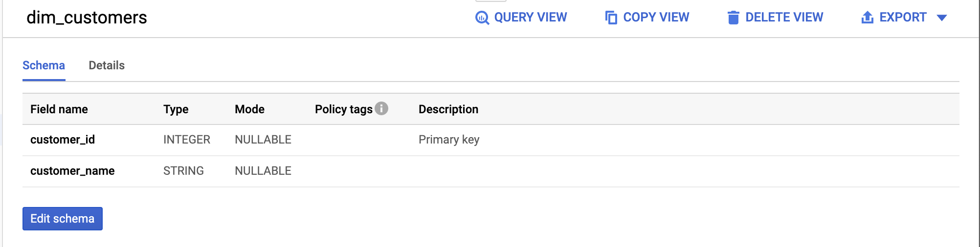Click the Export upload icon
This screenshot has height=247, width=980.
pyautogui.click(x=867, y=18)
